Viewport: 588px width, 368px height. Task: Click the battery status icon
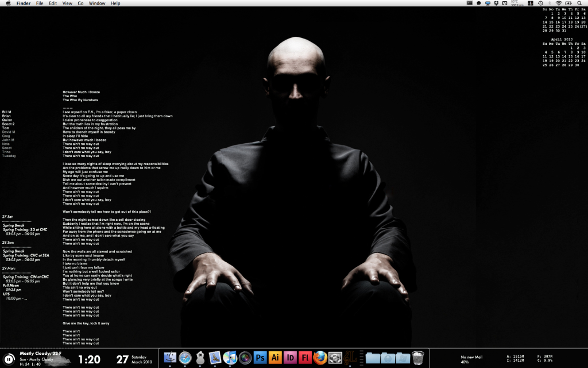[x=568, y=3]
